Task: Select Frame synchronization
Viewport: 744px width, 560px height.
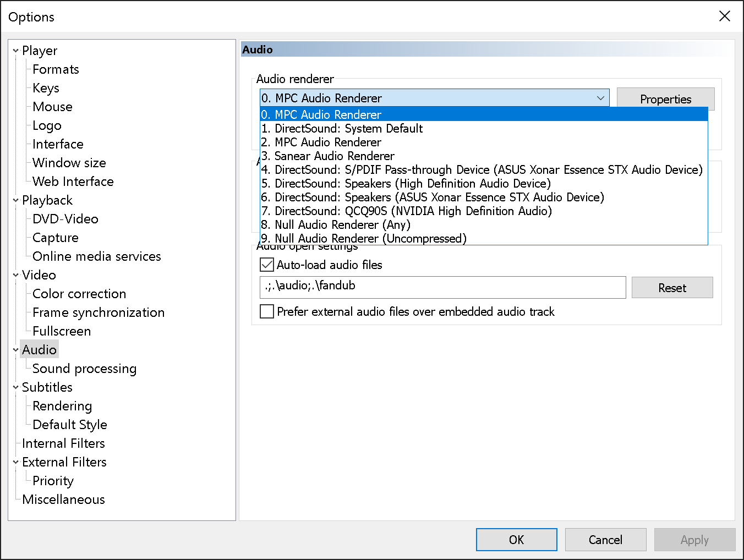Action: [99, 312]
